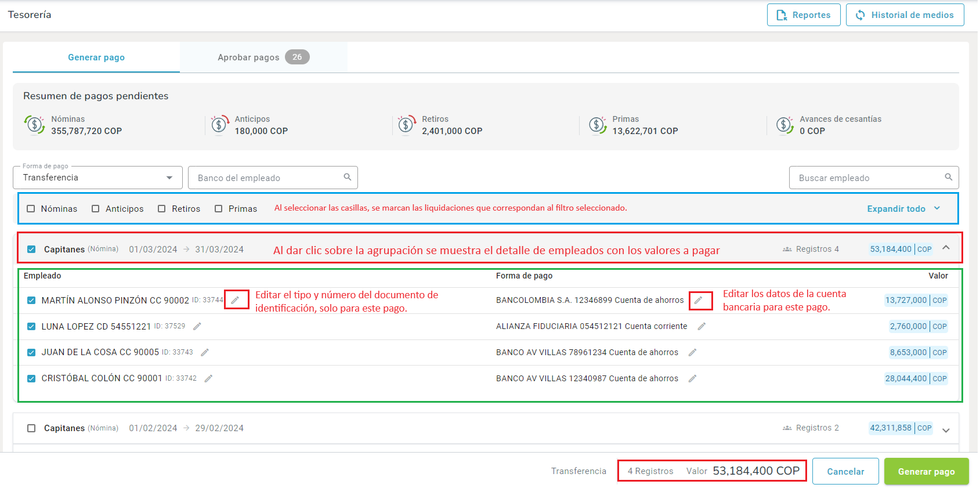Viewport: 980px width, 488px height.
Task: Click value 28,044,400 COP
Action: coord(916,378)
